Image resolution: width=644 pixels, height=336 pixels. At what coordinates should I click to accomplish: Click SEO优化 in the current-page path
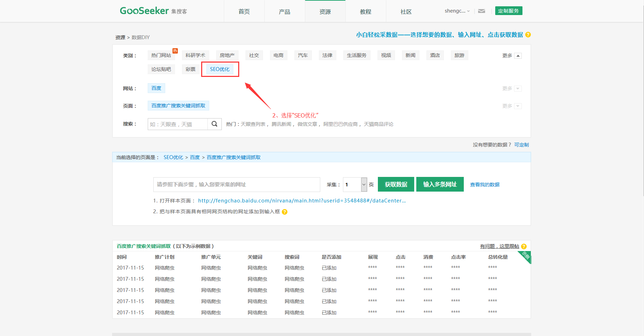pos(173,157)
